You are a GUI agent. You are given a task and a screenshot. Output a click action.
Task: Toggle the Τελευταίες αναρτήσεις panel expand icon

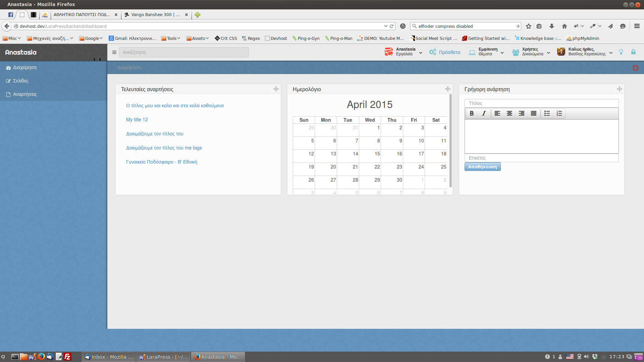pos(276,88)
